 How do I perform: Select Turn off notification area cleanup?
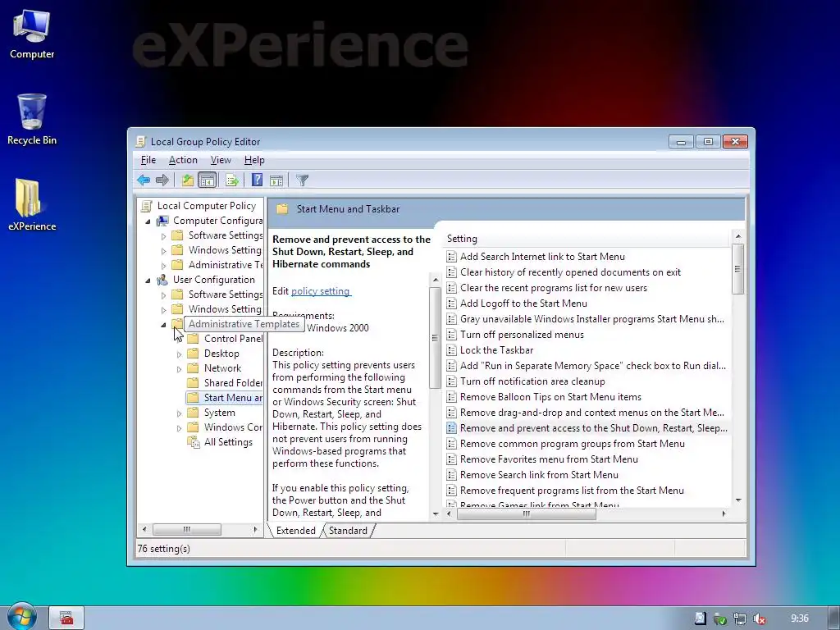coord(532,381)
